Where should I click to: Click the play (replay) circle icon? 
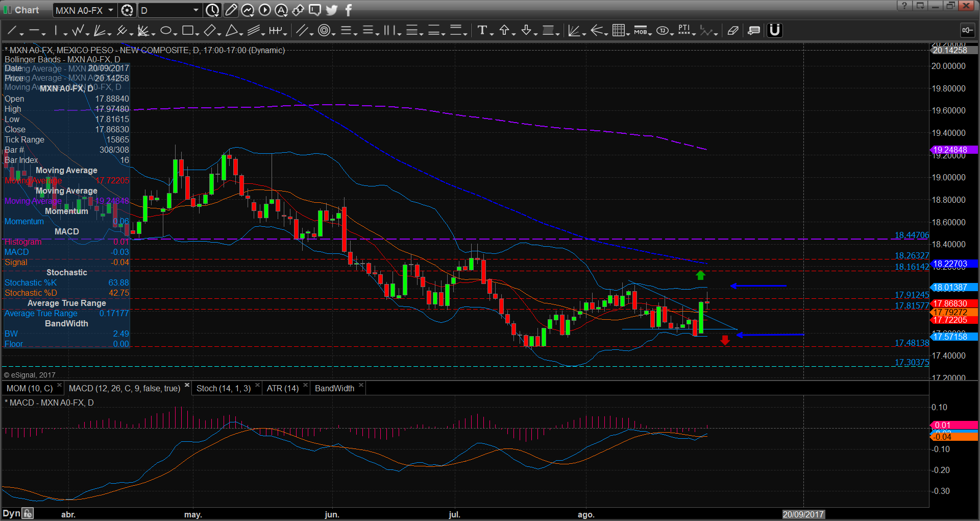click(x=264, y=10)
